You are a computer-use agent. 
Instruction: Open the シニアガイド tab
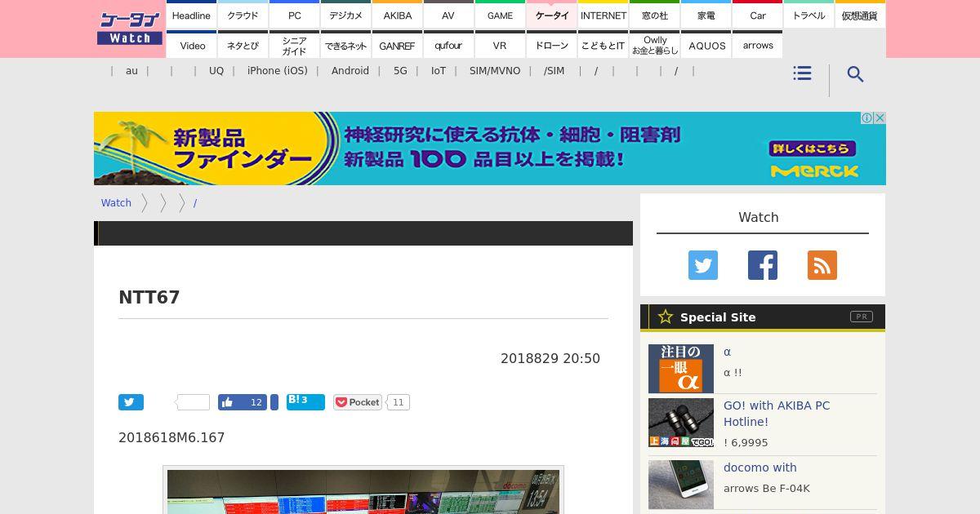pyautogui.click(x=294, y=46)
